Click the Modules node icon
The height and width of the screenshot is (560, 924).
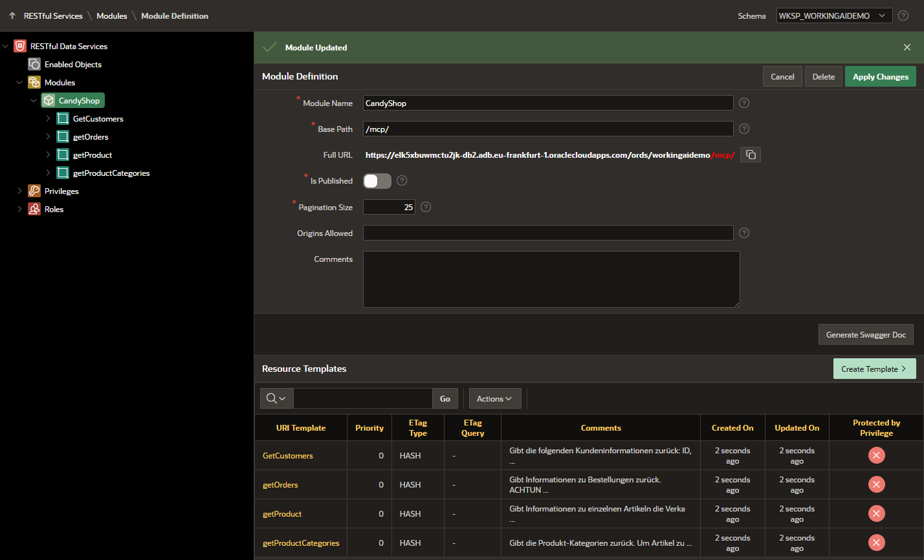coord(34,83)
